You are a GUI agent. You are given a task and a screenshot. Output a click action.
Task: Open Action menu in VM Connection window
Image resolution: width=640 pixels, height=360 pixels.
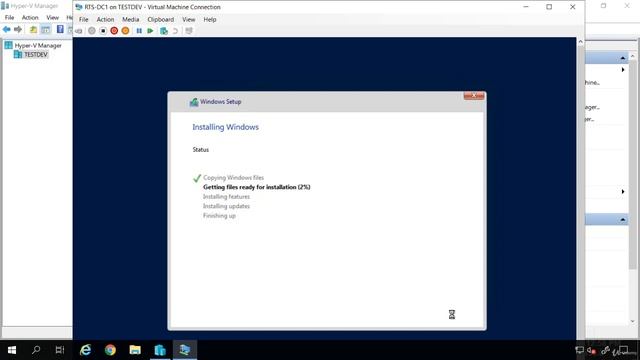[105, 20]
